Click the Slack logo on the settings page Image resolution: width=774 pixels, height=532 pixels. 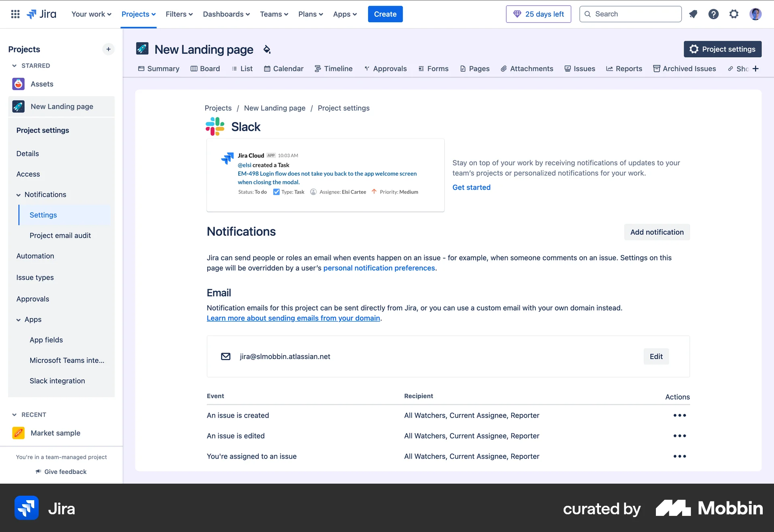pos(215,126)
